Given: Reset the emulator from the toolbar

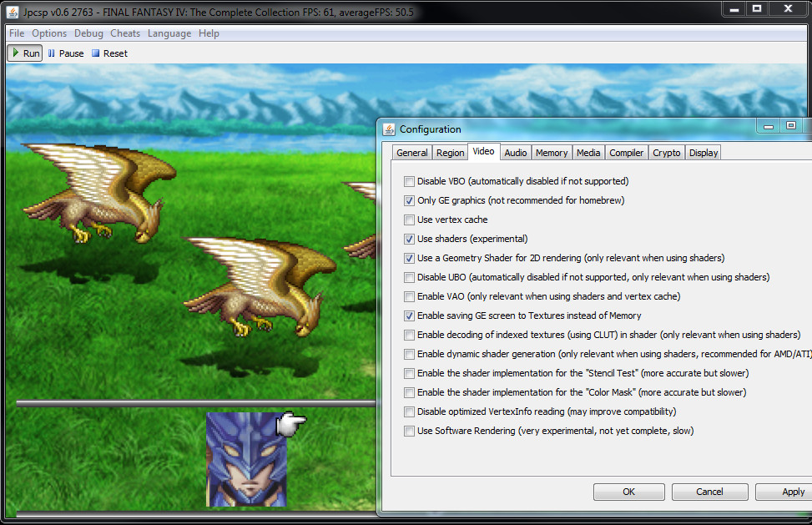Looking at the screenshot, I should tap(109, 53).
